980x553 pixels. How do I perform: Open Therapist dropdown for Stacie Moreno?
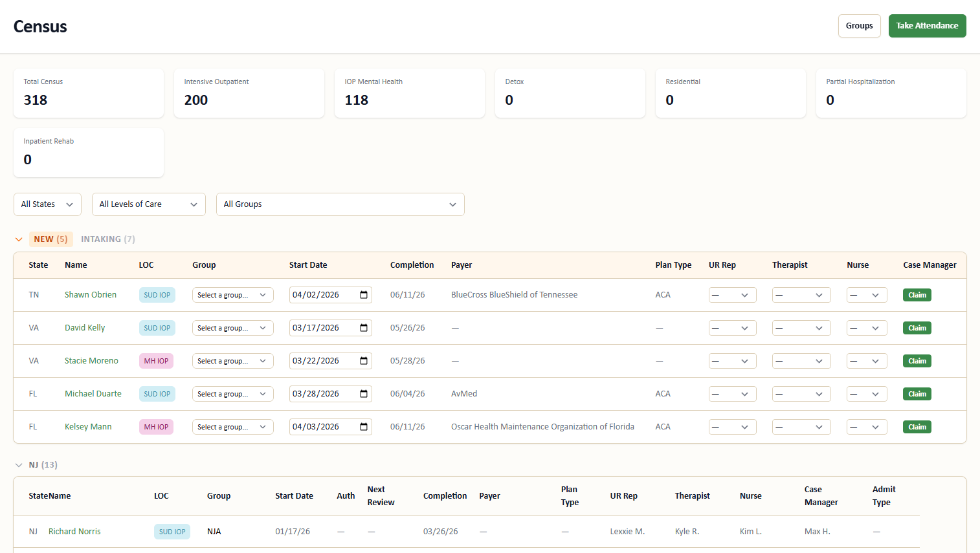pyautogui.click(x=801, y=360)
